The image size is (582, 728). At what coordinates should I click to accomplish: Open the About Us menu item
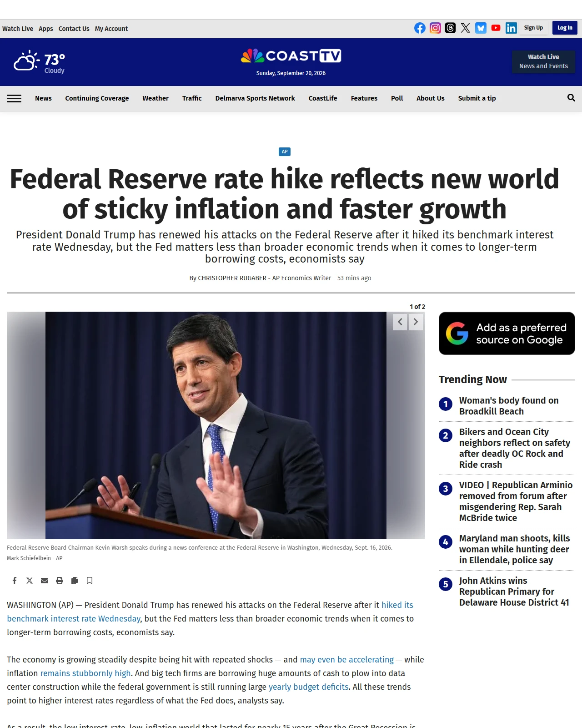point(431,98)
